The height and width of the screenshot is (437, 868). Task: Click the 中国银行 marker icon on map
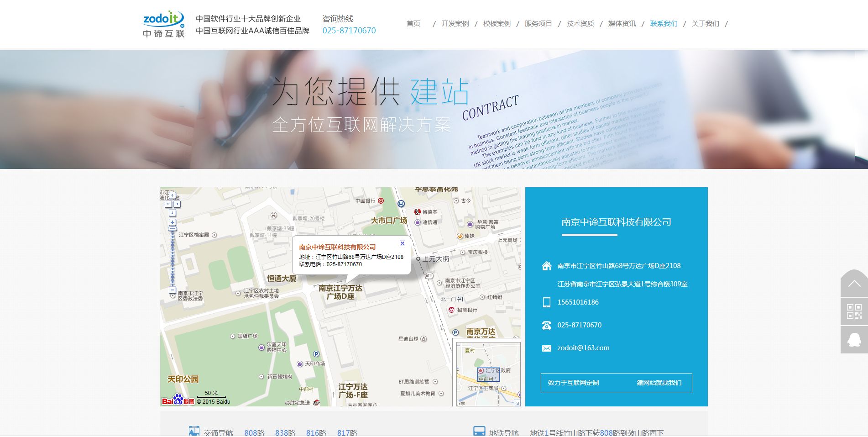point(381,200)
